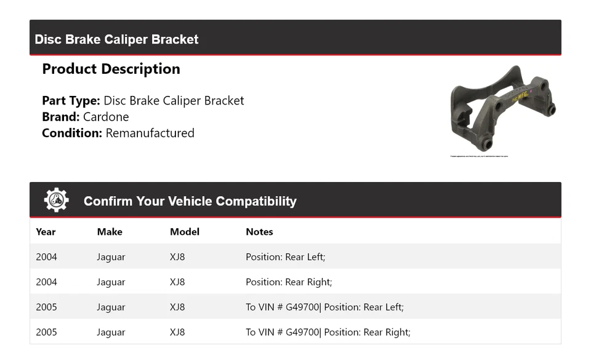Click the brake caliper bracket product image

click(x=502, y=109)
